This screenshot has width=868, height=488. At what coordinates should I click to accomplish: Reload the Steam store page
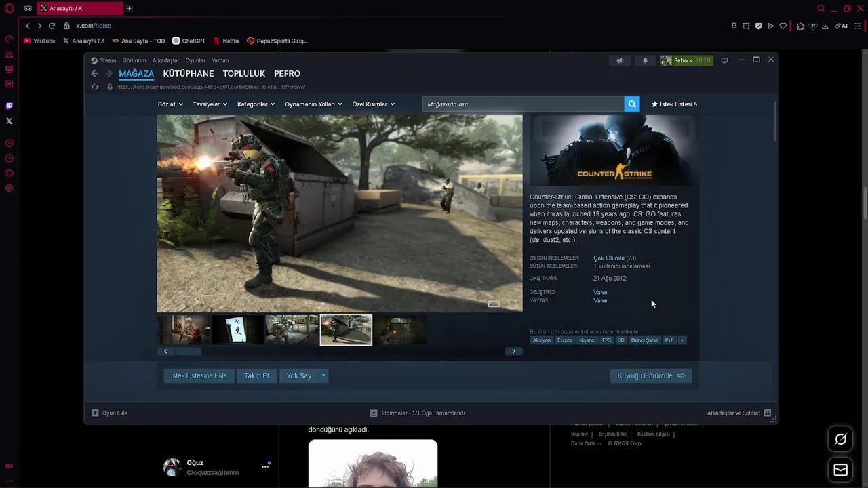pyautogui.click(x=95, y=87)
